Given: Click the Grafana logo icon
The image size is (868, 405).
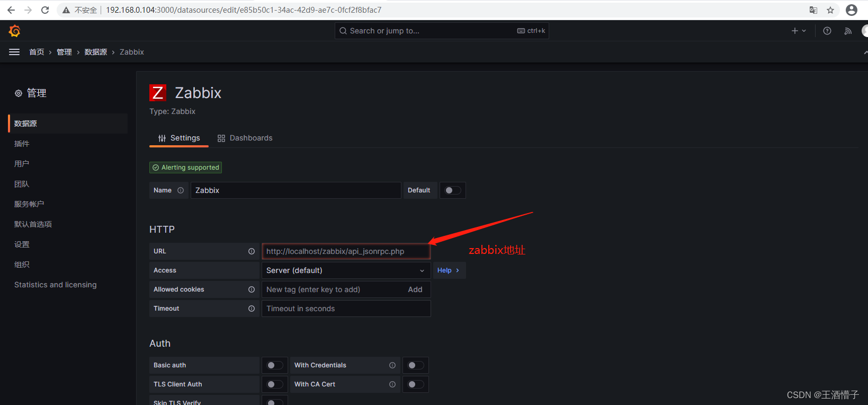Looking at the screenshot, I should pyautogui.click(x=14, y=31).
